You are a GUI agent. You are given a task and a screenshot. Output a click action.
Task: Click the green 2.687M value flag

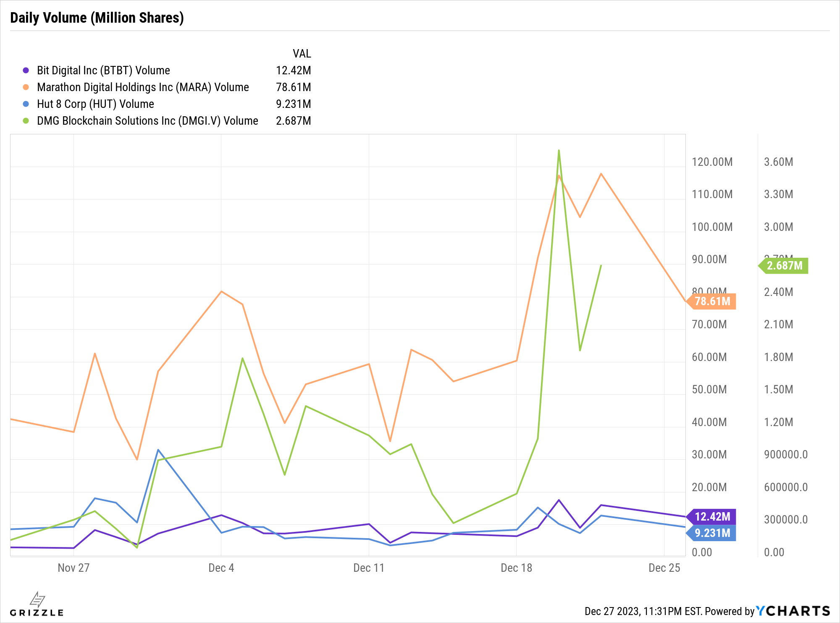tap(784, 266)
